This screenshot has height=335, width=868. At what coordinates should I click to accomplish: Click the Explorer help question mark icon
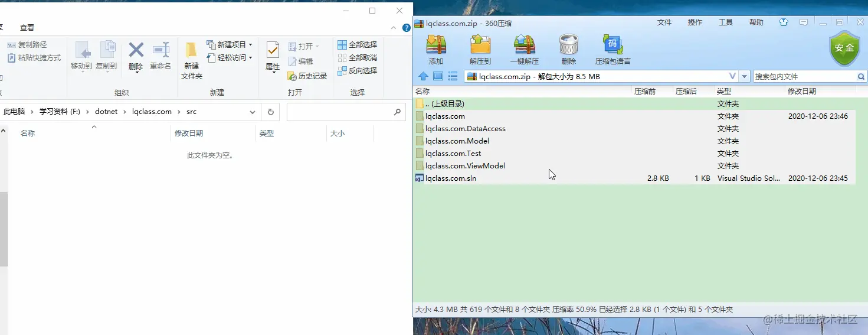pos(406,28)
